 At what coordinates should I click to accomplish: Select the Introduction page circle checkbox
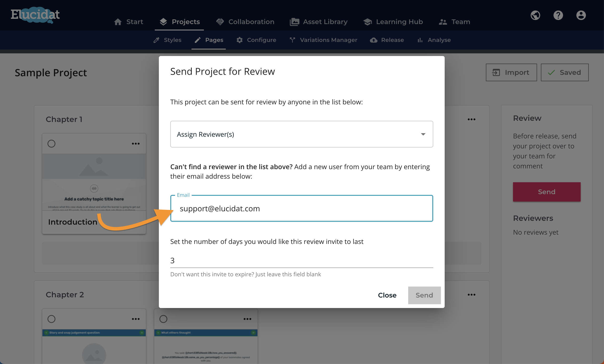click(x=51, y=144)
